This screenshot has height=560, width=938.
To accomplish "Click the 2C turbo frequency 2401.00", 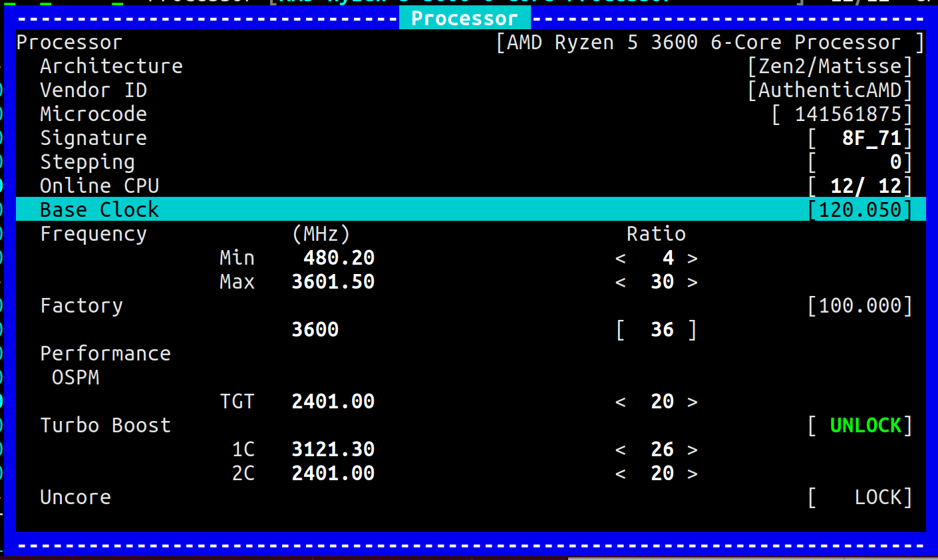I will pos(333,473).
